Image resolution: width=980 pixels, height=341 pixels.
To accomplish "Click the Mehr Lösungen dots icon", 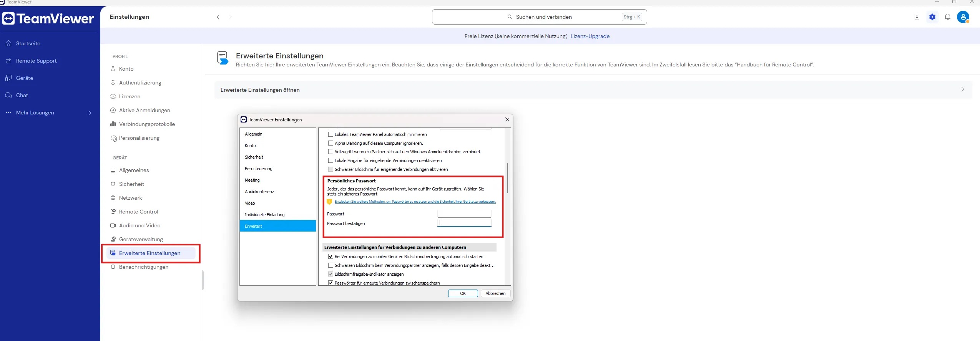I will [x=8, y=113].
